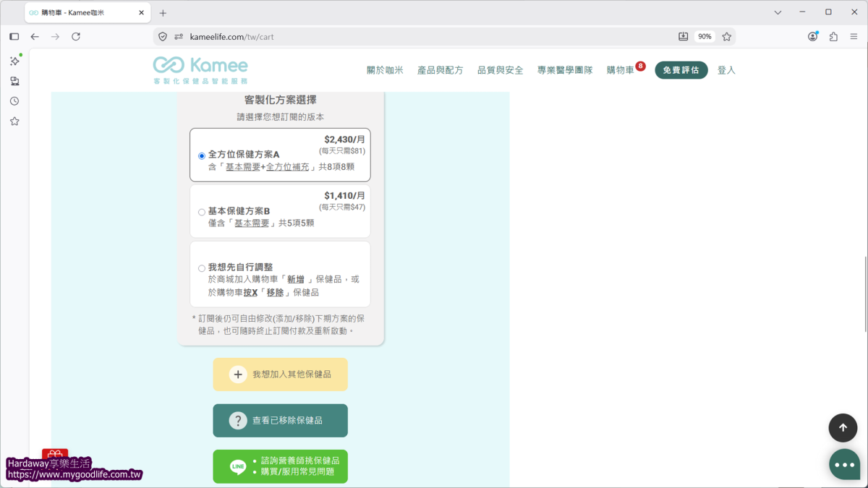Open the account profile icon
The height and width of the screenshot is (488, 868).
coord(813,36)
